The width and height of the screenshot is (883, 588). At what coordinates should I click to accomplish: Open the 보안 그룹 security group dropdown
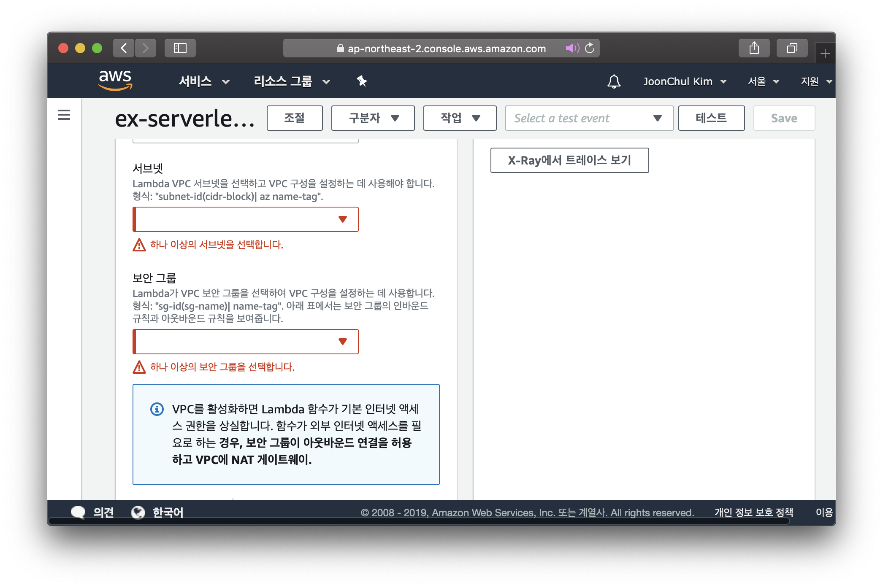click(246, 342)
